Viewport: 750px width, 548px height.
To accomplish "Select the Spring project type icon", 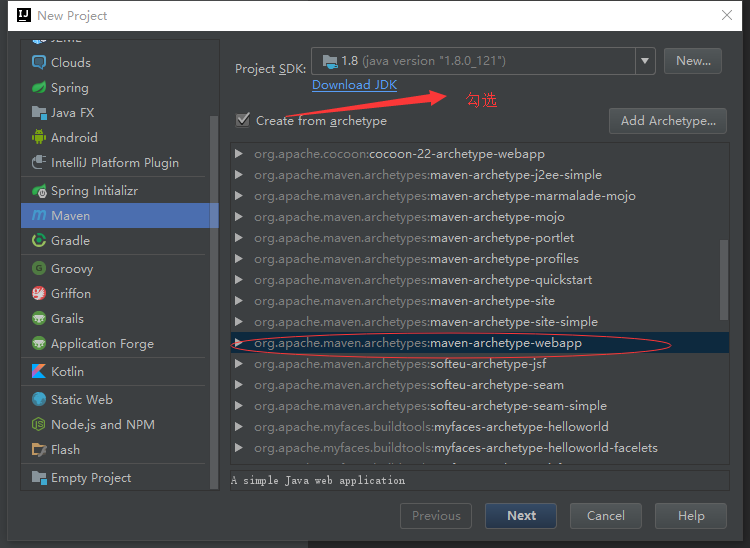I will tap(39, 88).
